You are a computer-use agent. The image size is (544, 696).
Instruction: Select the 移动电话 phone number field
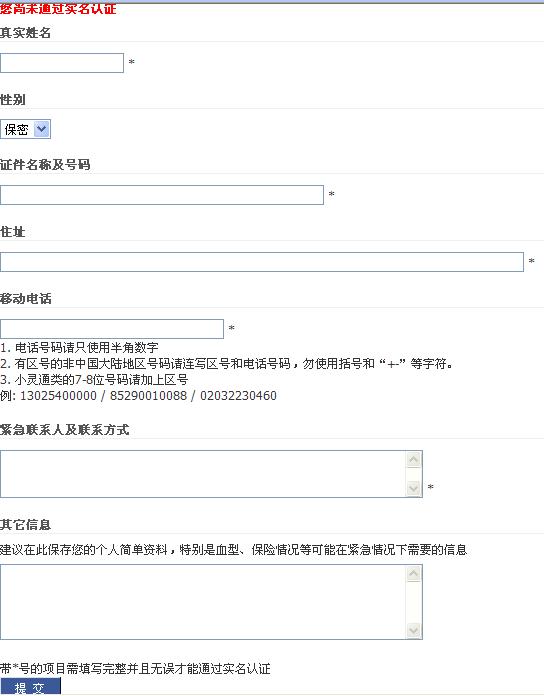[x=112, y=329]
